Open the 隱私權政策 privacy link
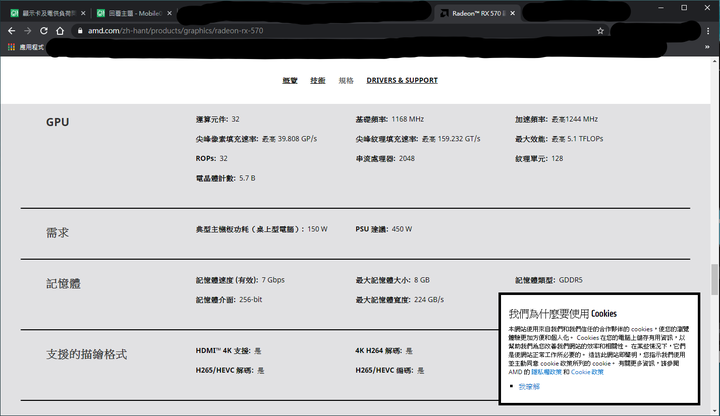720x416 pixels. point(546,372)
